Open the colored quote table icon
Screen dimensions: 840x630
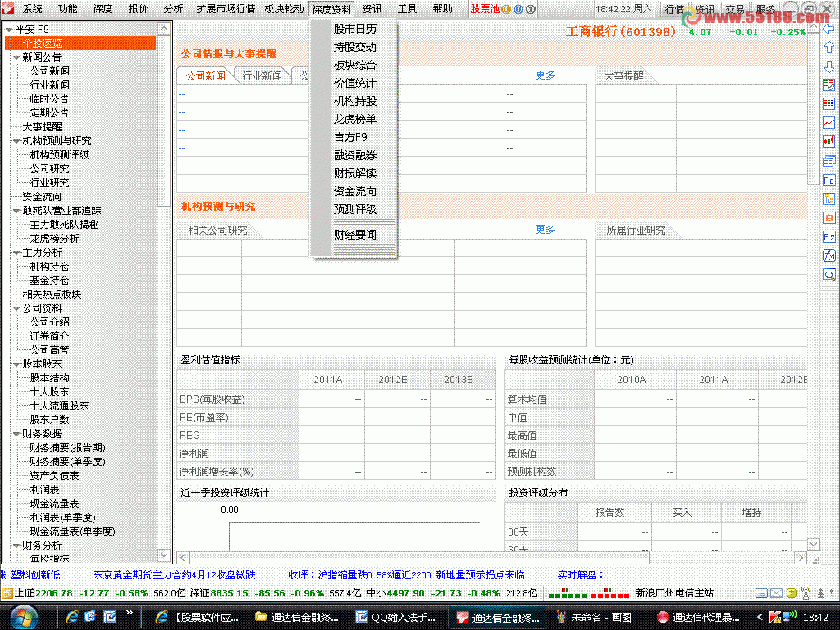(829, 104)
